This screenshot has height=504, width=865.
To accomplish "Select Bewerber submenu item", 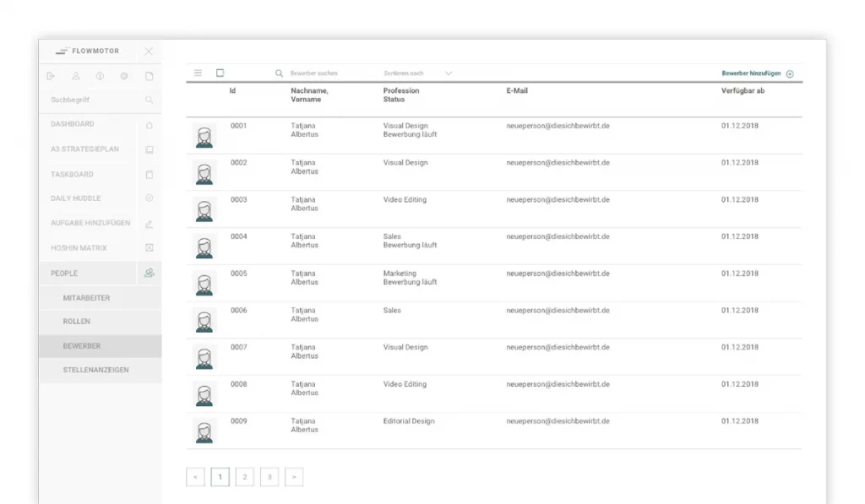I will (100, 346).
